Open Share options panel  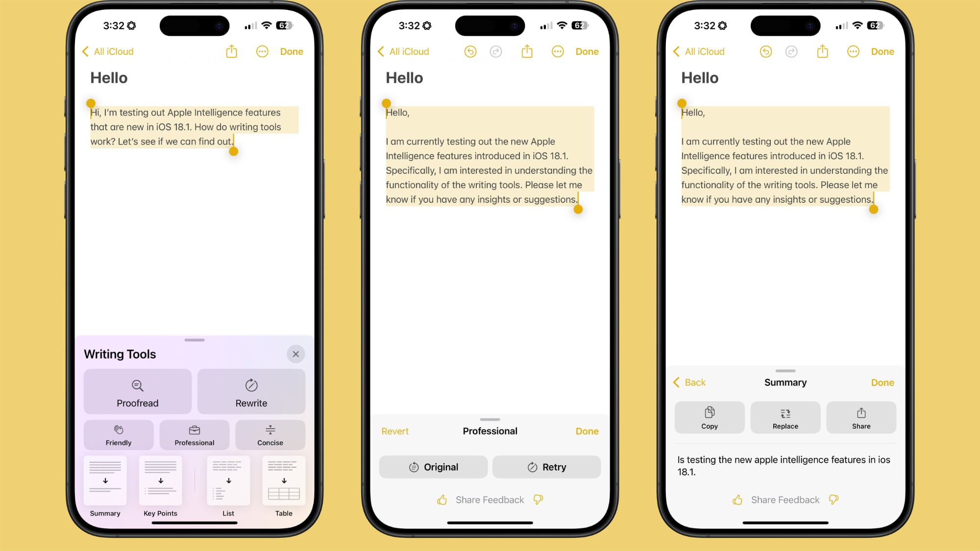coord(861,417)
